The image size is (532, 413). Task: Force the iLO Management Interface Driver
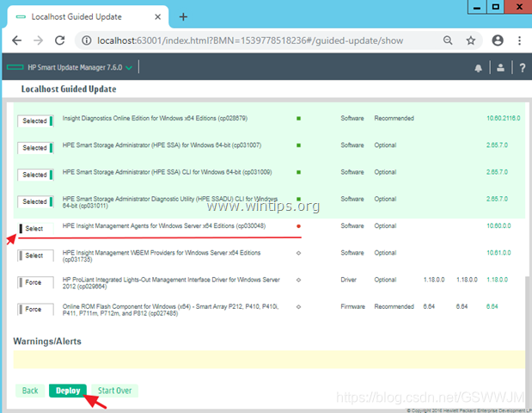(35, 282)
